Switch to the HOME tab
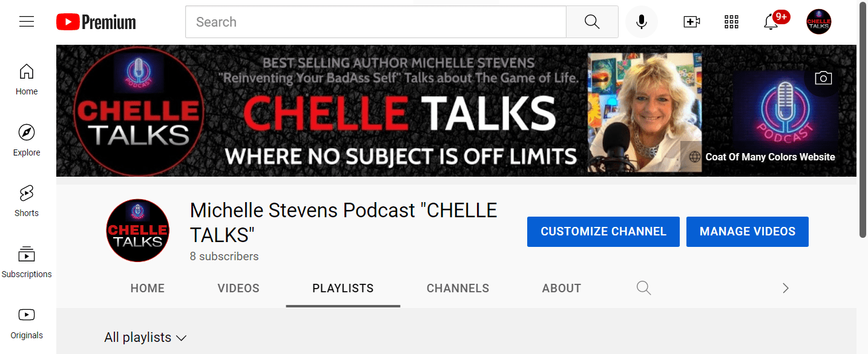 [148, 289]
